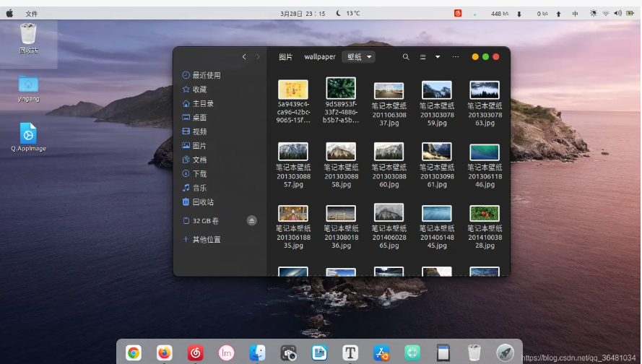Open Google Chrome from the dock
The image size is (642, 364).
[x=134, y=352]
